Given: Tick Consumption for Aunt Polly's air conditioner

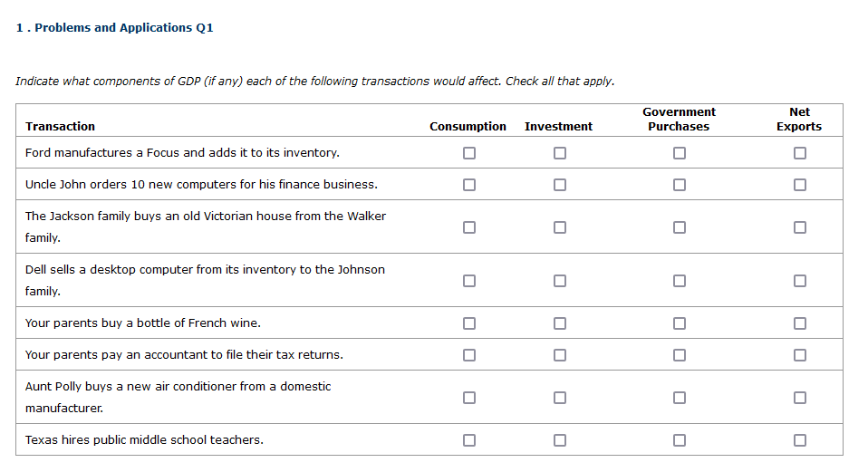Looking at the screenshot, I should tap(468, 398).
